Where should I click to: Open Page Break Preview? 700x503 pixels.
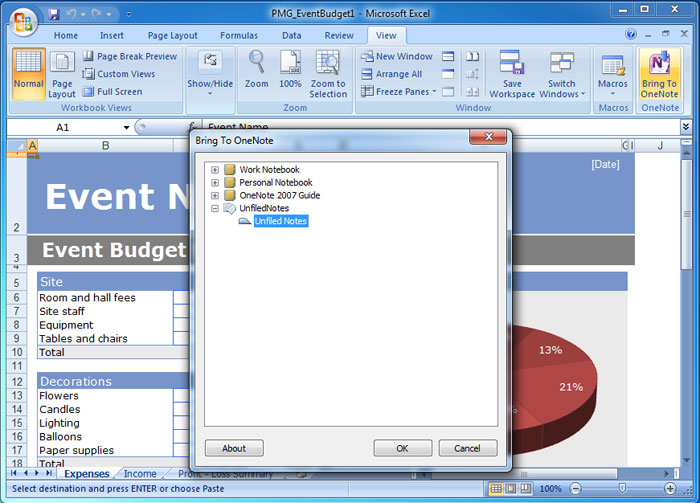tap(130, 56)
